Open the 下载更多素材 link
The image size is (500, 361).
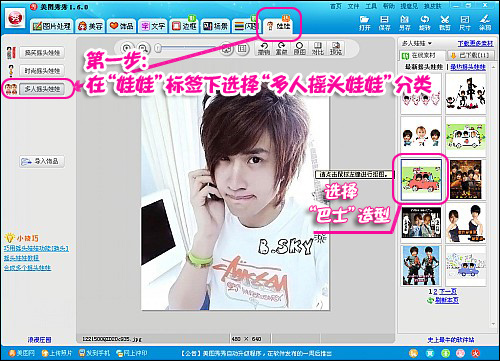coord(475,43)
